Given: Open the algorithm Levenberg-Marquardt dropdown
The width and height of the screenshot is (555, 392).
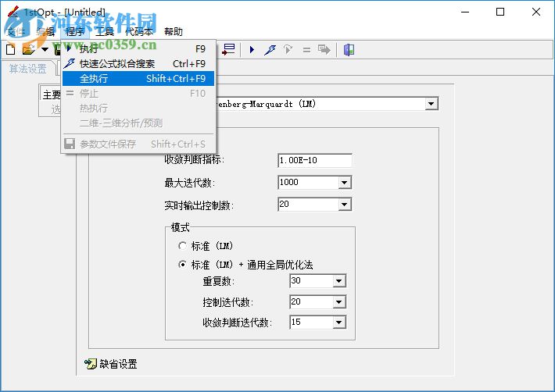Looking at the screenshot, I should tap(431, 104).
